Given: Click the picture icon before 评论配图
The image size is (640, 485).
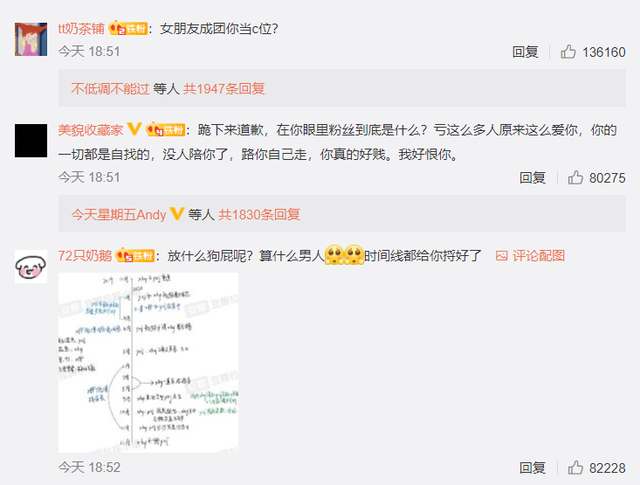Looking at the screenshot, I should (501, 256).
